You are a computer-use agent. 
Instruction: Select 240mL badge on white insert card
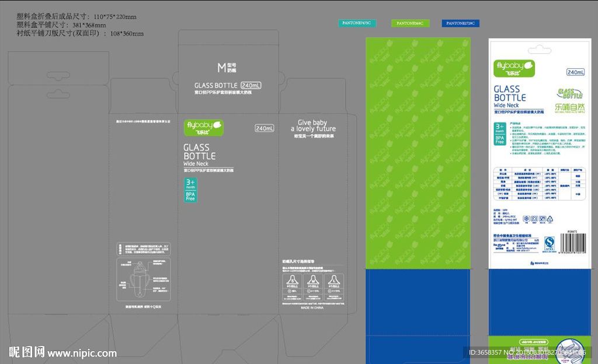point(575,72)
